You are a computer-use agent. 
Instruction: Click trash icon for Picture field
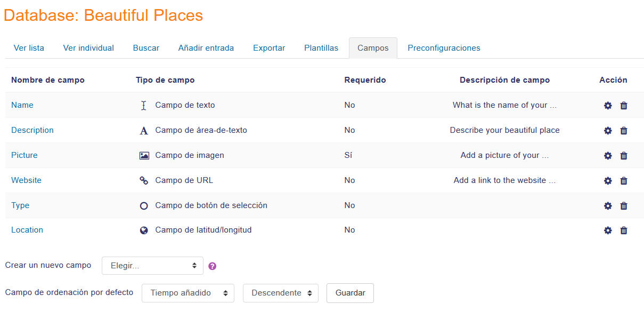pyautogui.click(x=624, y=156)
